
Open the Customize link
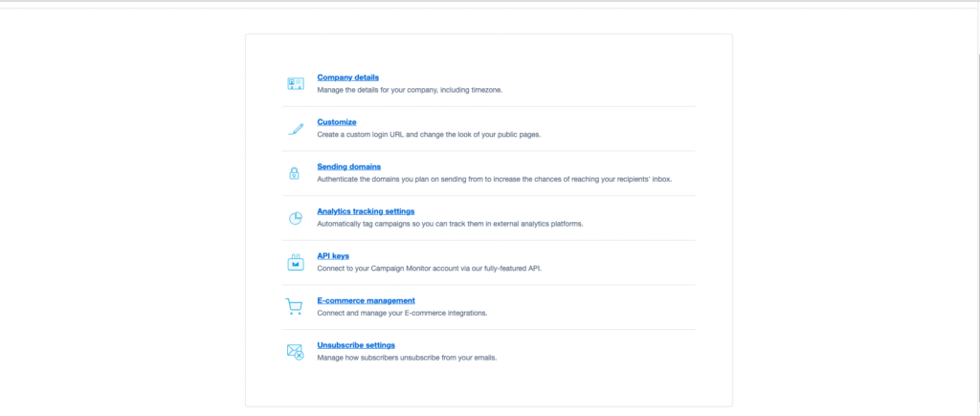[337, 121]
